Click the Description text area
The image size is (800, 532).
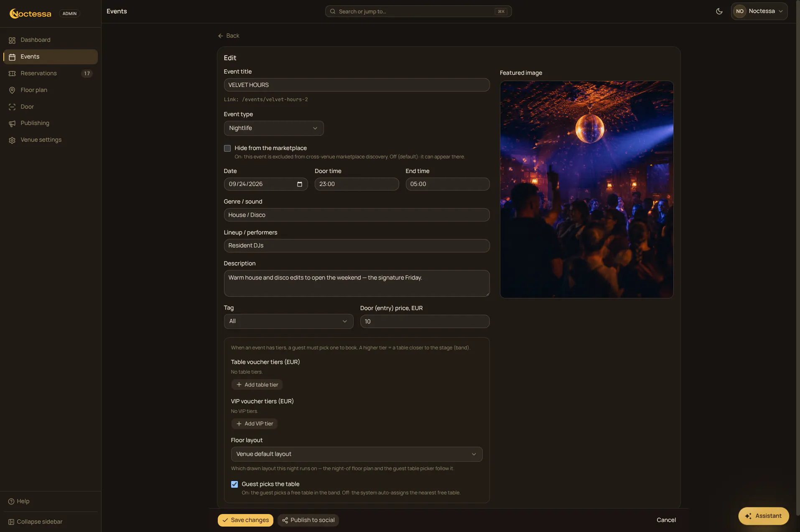click(357, 283)
